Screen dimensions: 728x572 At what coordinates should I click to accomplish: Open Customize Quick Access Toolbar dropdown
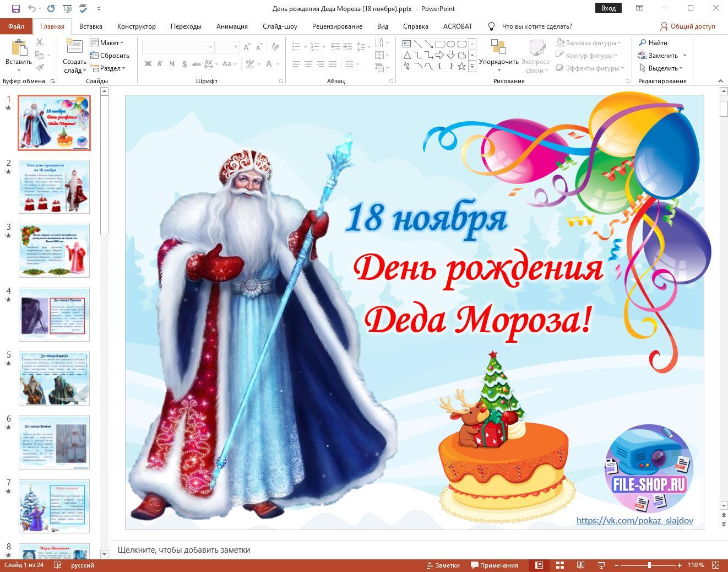(x=99, y=8)
